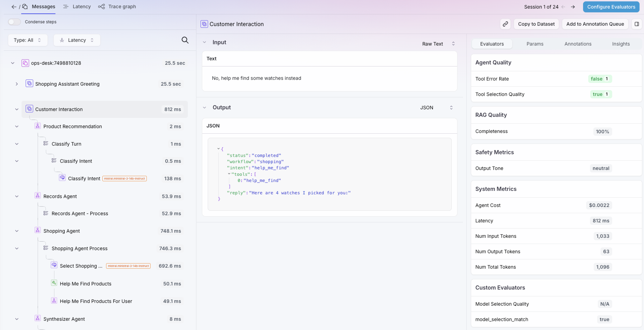Viewport: 644px width, 330px height.
Task: Click the mistral model tag on Classify Intent
Action: tap(124, 179)
